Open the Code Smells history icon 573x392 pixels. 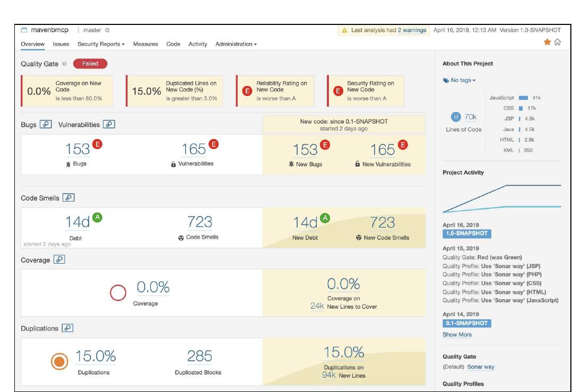[67, 198]
